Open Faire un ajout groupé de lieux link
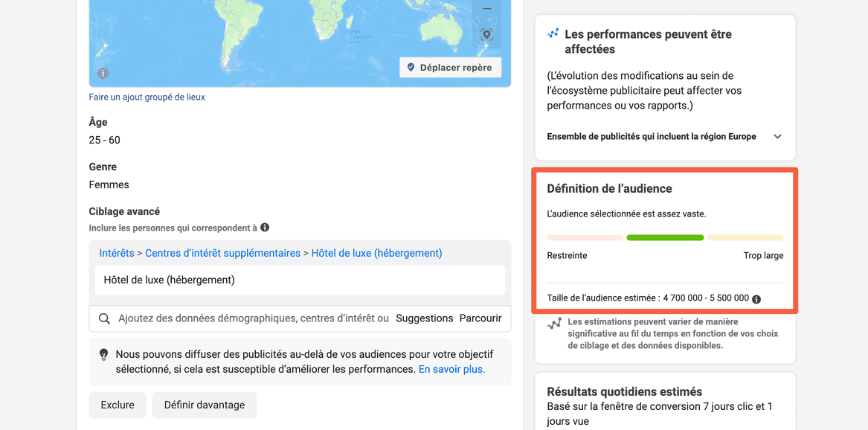 (x=147, y=97)
